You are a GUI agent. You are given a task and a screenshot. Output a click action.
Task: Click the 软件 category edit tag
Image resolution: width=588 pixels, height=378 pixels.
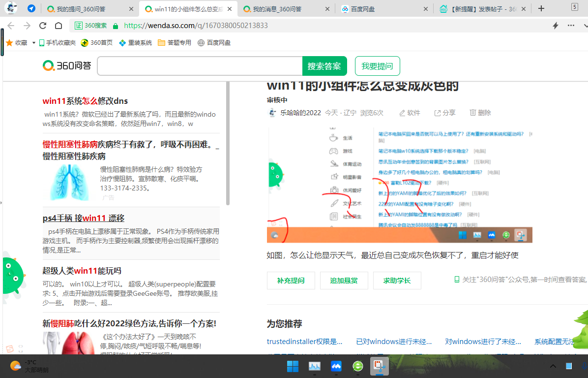[x=410, y=113]
